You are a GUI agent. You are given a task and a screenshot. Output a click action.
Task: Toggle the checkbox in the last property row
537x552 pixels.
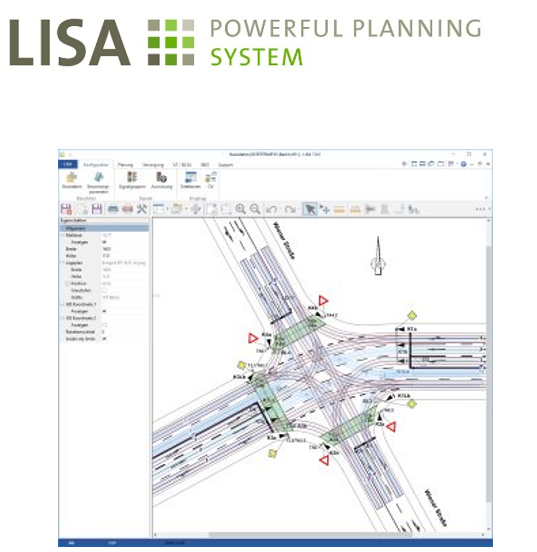tap(104, 339)
